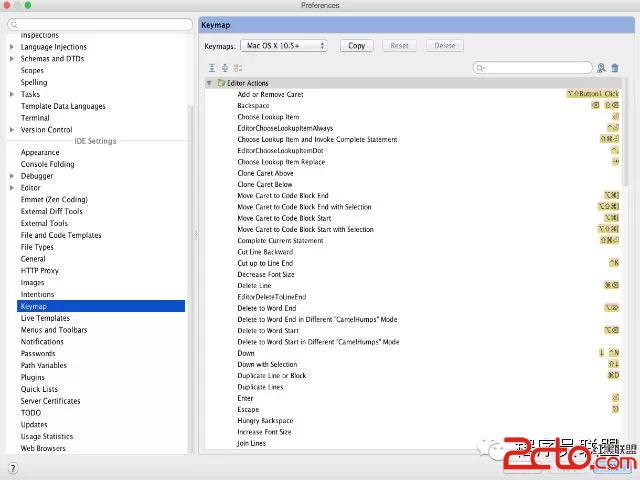Select Appearance in IDE Settings
The image size is (640, 480).
(40, 152)
